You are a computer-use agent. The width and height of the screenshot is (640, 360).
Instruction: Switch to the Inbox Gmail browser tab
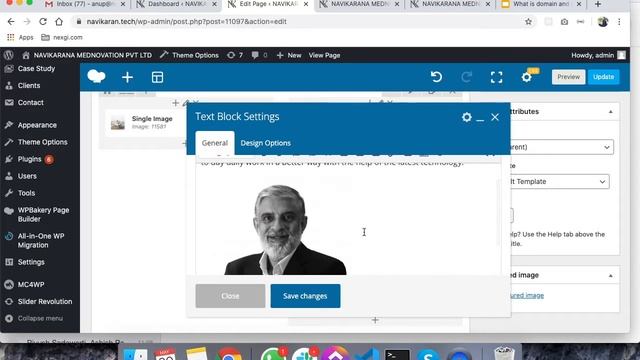tap(86, 4)
